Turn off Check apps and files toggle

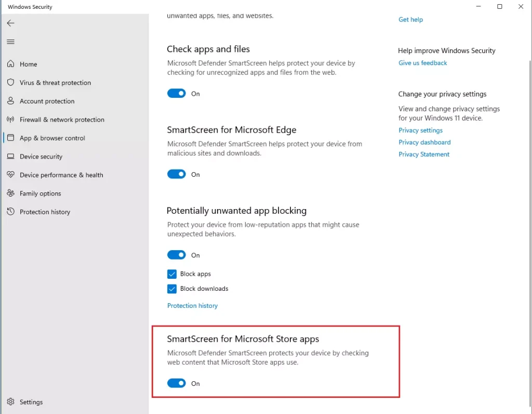point(177,94)
